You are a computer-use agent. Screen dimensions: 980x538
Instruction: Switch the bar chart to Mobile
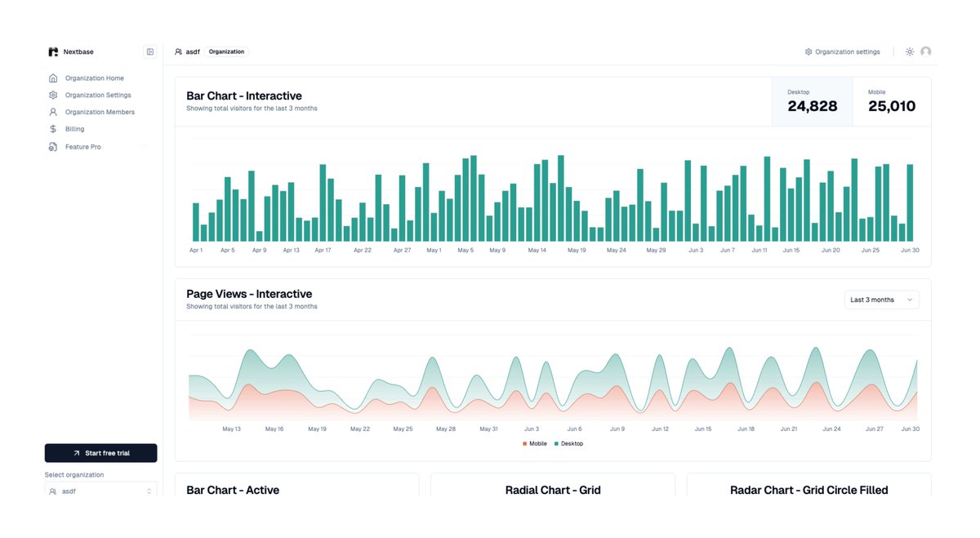[x=892, y=102]
